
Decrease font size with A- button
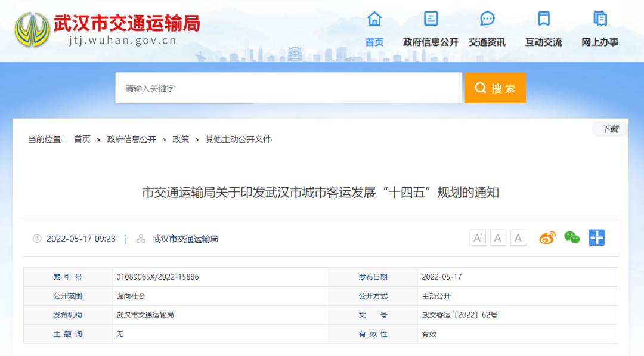point(498,238)
